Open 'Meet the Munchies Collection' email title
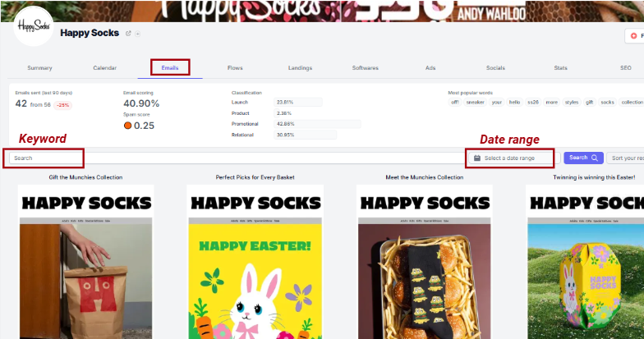Screen dimensions: 644x339 click(x=424, y=177)
